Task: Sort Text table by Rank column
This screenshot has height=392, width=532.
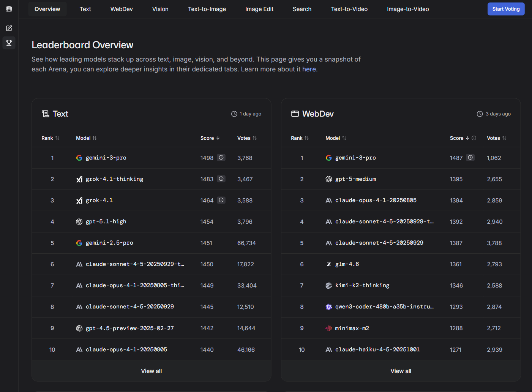Action: [x=51, y=138]
